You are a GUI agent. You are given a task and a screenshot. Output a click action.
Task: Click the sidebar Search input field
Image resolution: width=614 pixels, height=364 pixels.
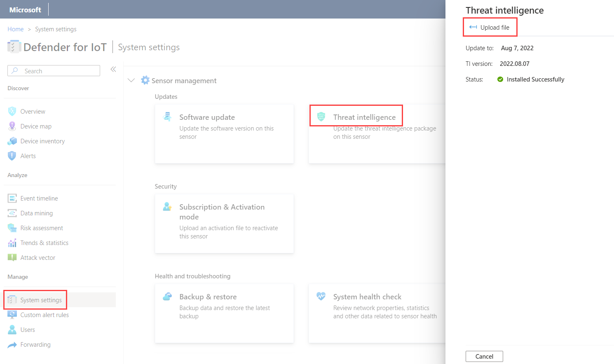58,71
